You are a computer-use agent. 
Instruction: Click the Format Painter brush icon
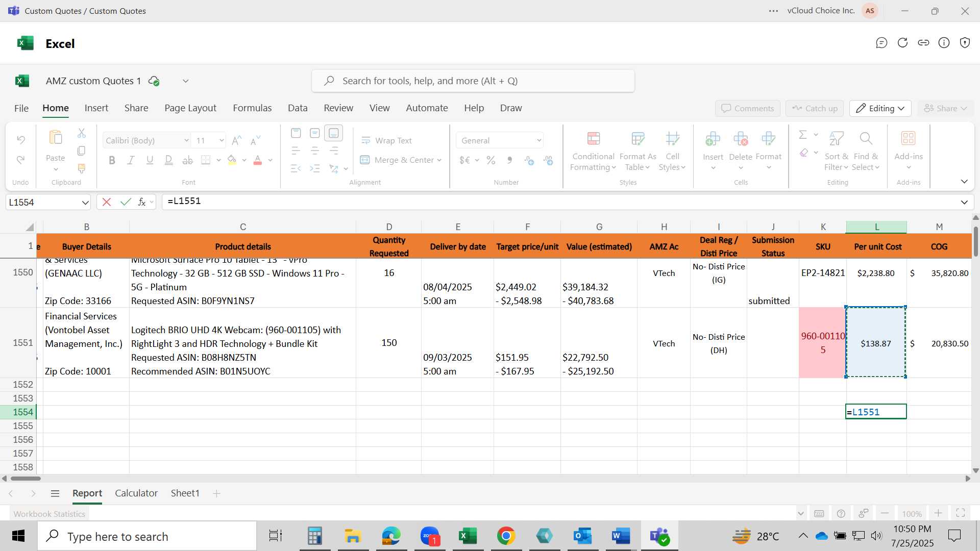click(81, 168)
